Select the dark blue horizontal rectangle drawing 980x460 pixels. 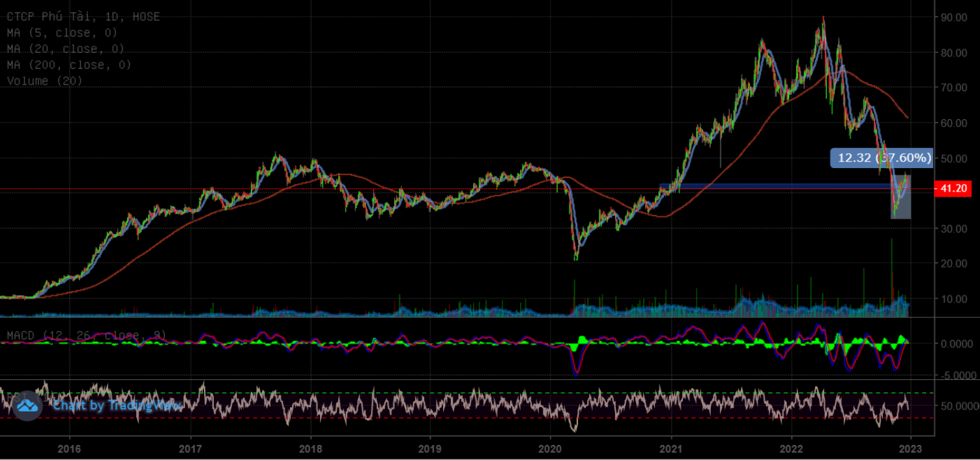(x=769, y=186)
